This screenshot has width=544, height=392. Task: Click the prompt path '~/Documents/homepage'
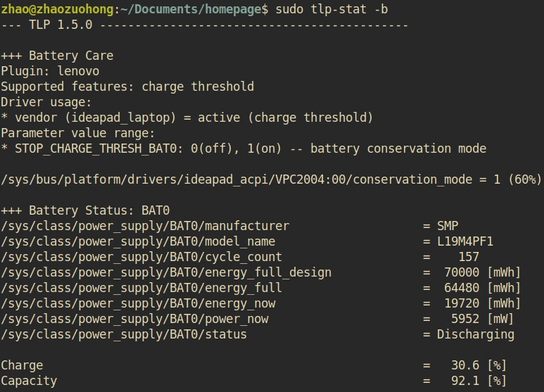click(191, 10)
